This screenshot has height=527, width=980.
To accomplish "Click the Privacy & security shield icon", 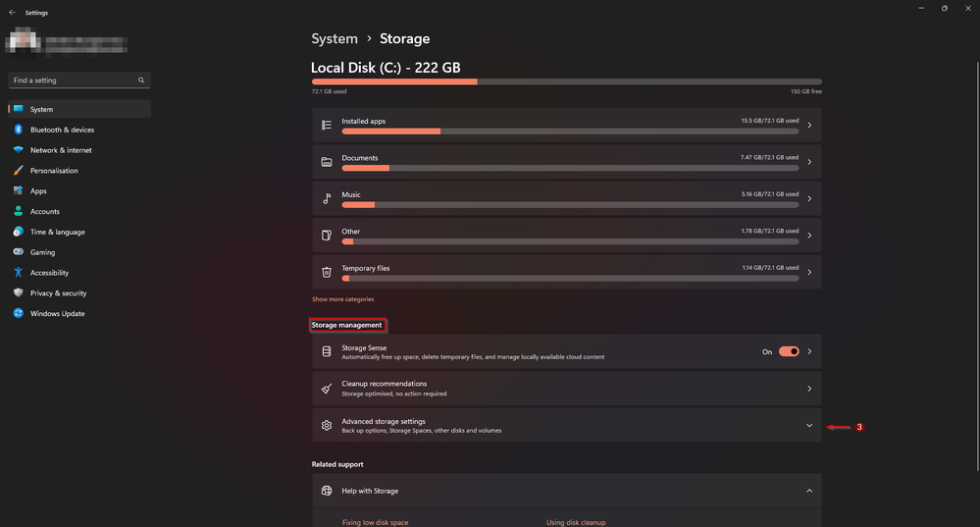I will (19, 293).
